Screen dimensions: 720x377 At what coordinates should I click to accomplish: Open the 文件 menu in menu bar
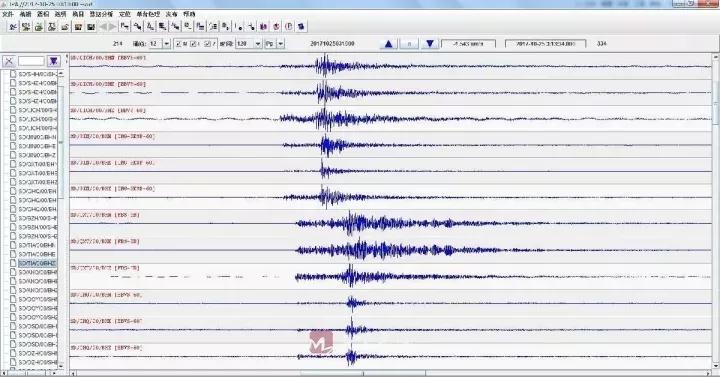[8, 14]
